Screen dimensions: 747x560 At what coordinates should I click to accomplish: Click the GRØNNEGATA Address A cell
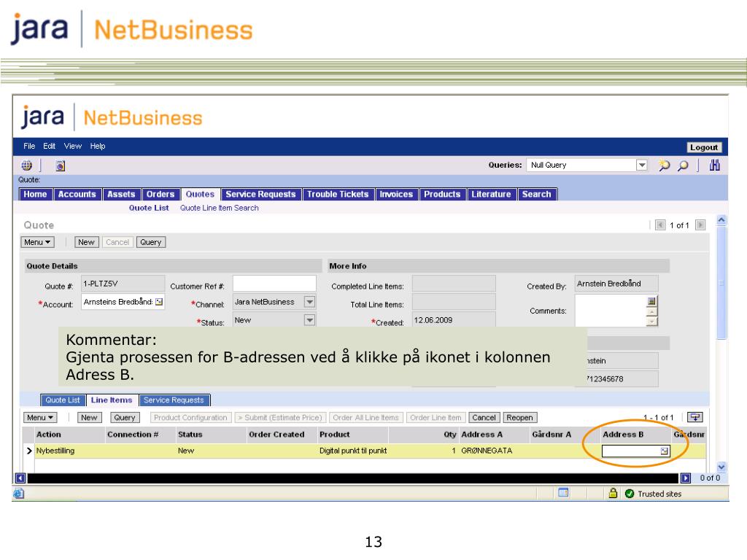click(x=495, y=451)
